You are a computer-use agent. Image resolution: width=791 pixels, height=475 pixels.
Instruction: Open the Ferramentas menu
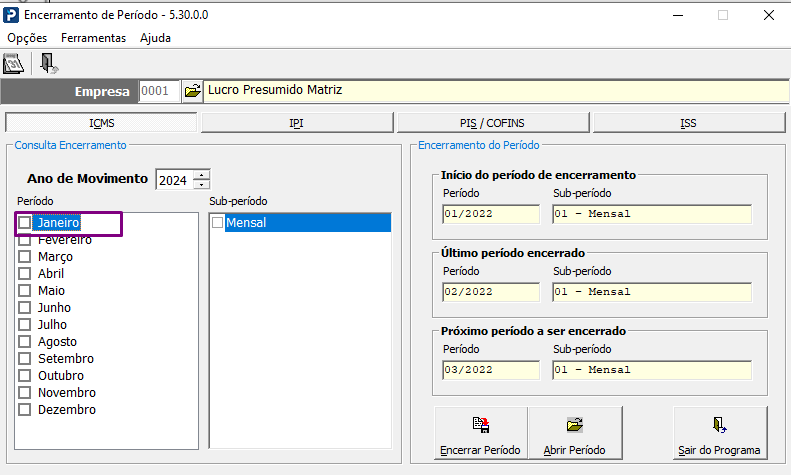tap(93, 38)
